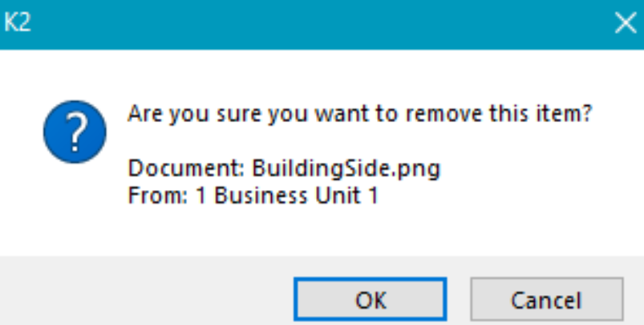Click the BuildingSide.png file name
The width and height of the screenshot is (644, 325).
[x=346, y=169]
